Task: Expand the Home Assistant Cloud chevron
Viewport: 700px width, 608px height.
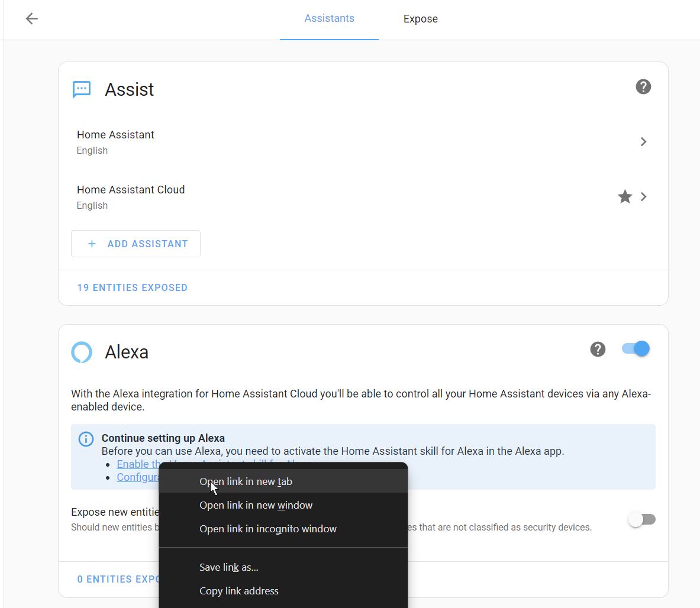Action: pos(643,197)
